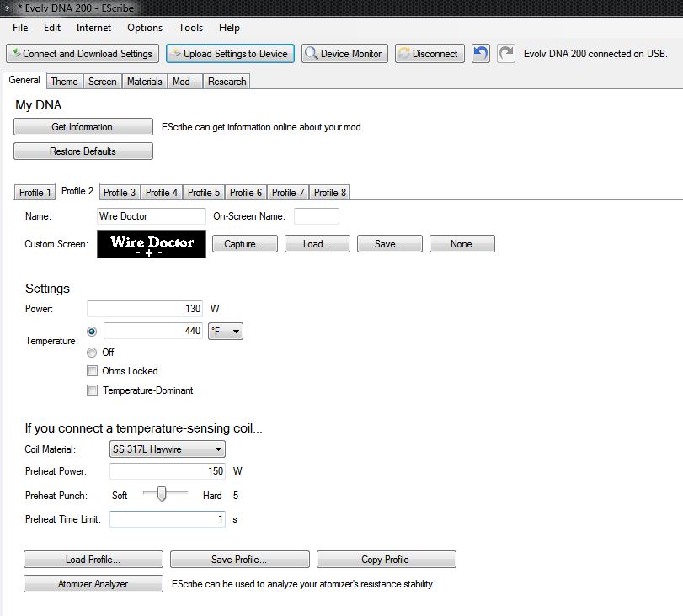
Task: Disconnect the device
Action: point(429,53)
